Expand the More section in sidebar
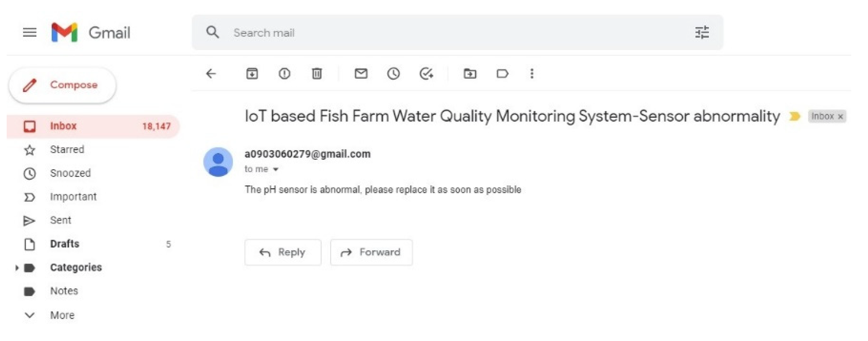The width and height of the screenshot is (868, 341). click(29, 315)
